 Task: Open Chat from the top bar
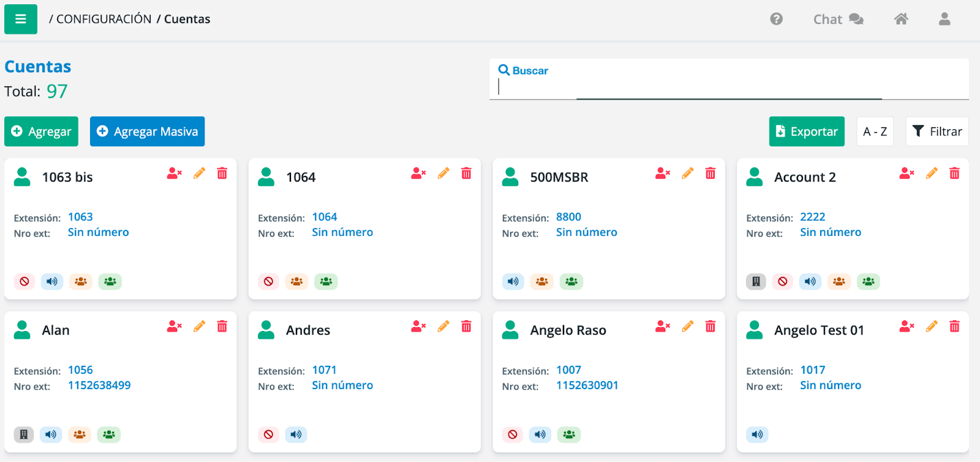(838, 19)
